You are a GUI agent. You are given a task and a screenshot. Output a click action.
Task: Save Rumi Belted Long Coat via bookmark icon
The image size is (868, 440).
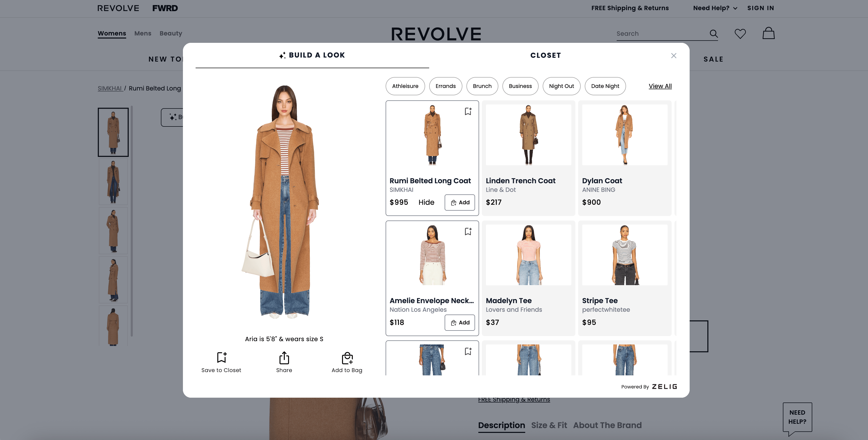468,111
